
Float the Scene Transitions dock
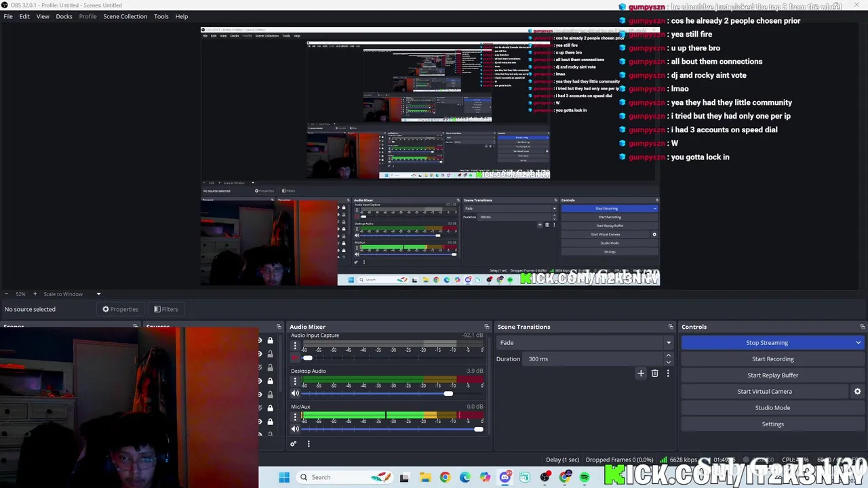pyautogui.click(x=671, y=327)
